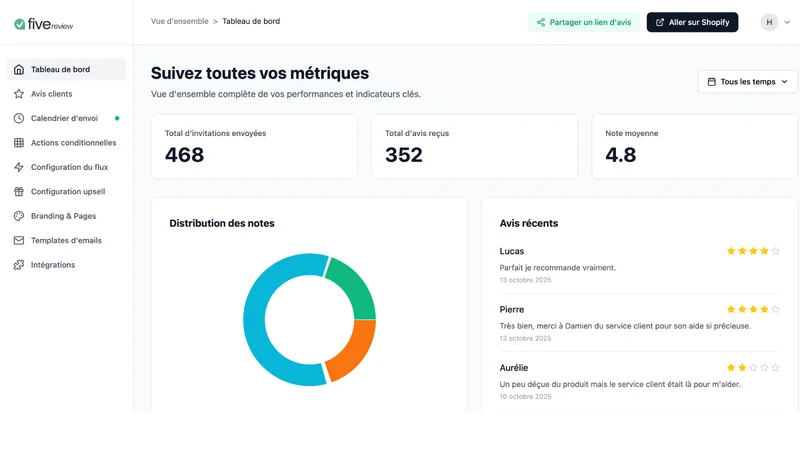Open Branding & Pages
The image size is (800, 450).
(66, 216)
